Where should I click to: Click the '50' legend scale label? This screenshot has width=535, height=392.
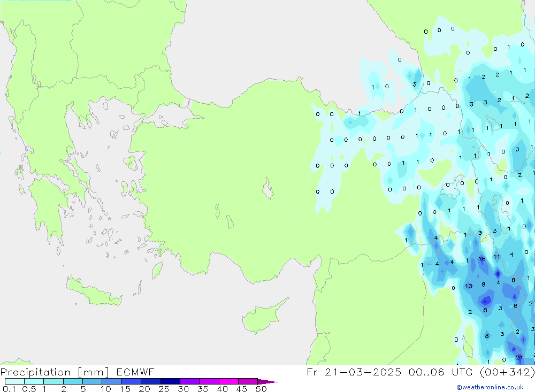[262, 389]
